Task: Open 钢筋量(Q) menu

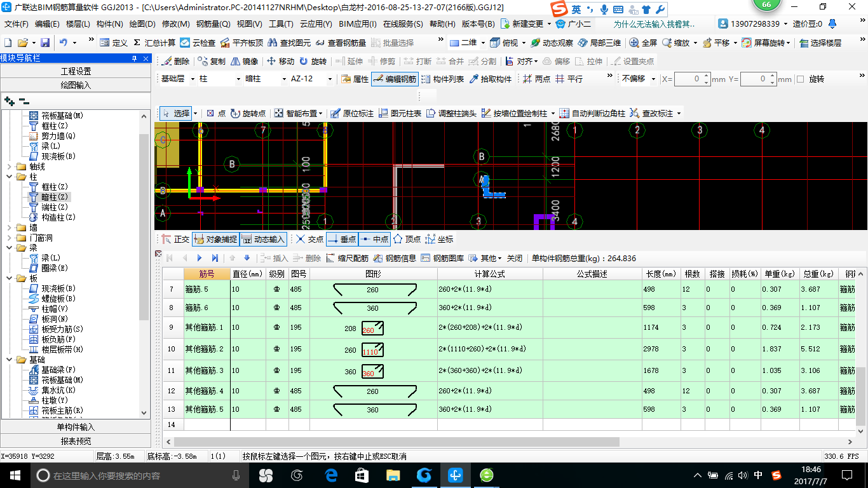Action: point(214,24)
